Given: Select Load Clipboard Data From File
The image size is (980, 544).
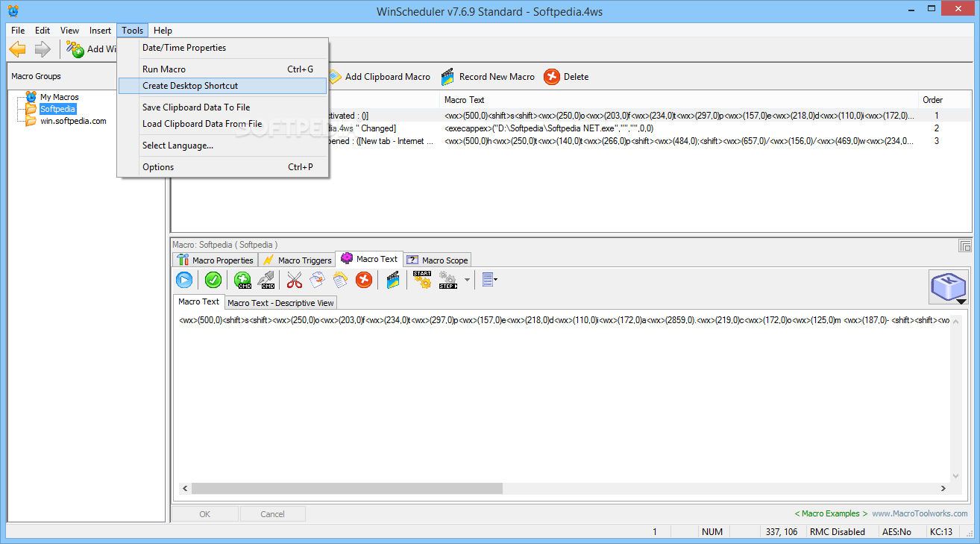Looking at the screenshot, I should point(222,124).
